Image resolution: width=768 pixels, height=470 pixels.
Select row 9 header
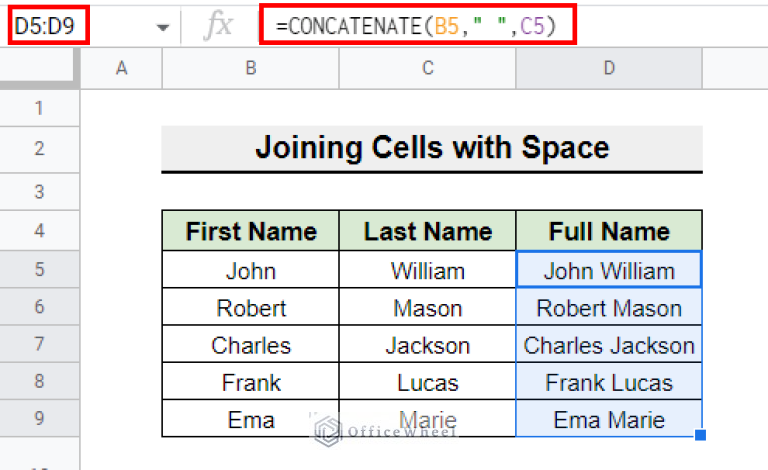pyautogui.click(x=39, y=418)
